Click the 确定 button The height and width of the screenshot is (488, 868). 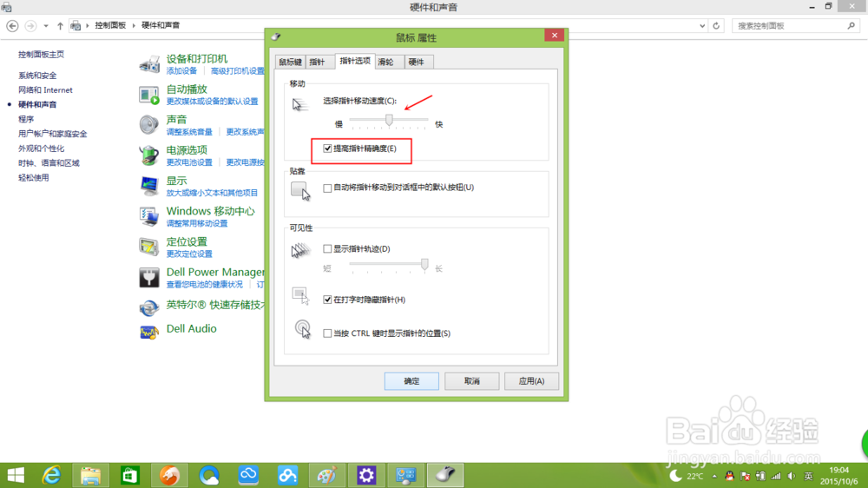(411, 381)
